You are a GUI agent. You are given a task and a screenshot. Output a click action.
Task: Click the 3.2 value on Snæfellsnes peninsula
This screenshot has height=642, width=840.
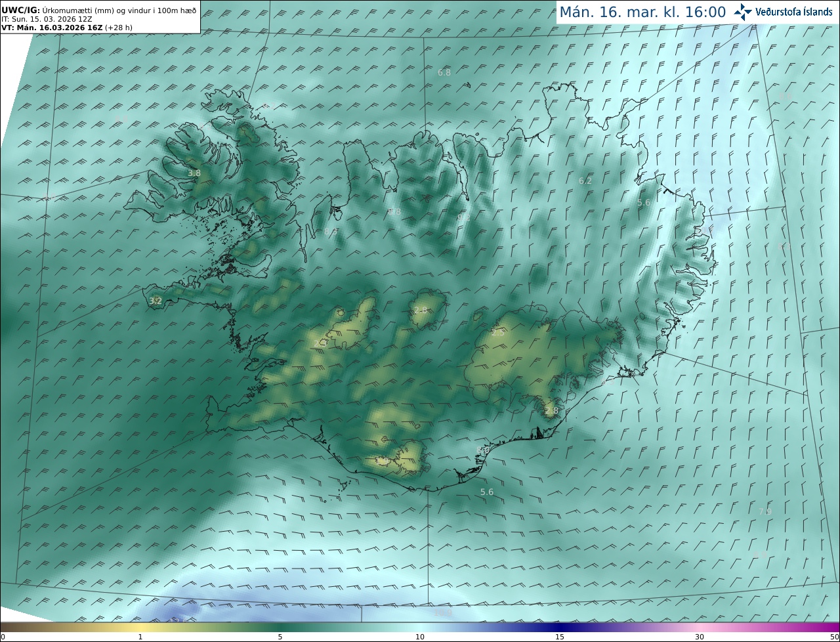[156, 301]
